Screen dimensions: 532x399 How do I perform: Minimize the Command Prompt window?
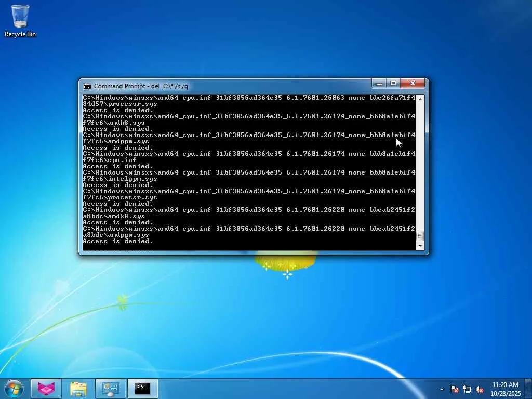pyautogui.click(x=379, y=83)
